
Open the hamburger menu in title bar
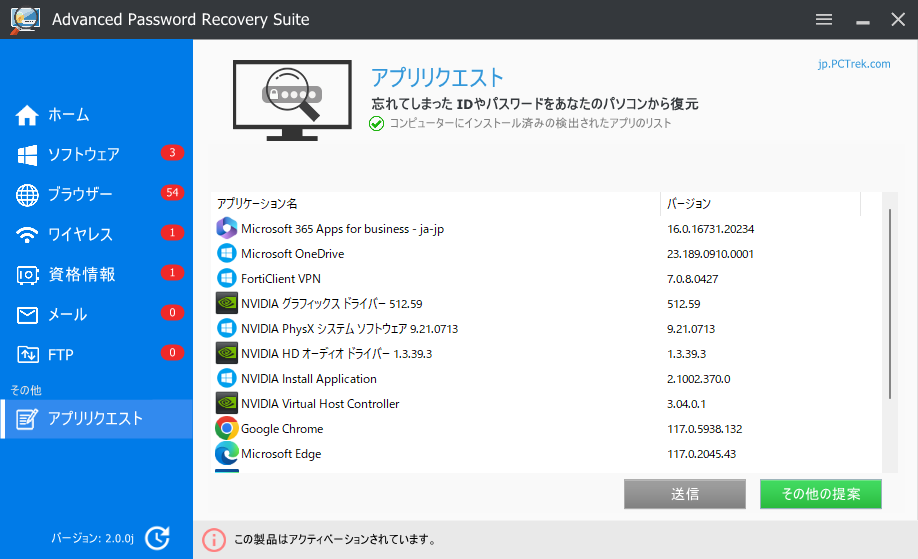(x=824, y=20)
